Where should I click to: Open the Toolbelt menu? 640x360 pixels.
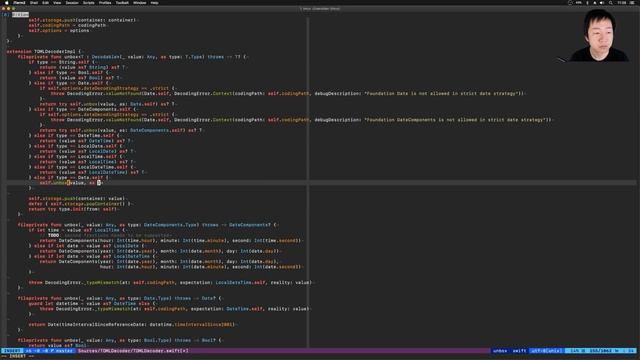tap(122, 2)
